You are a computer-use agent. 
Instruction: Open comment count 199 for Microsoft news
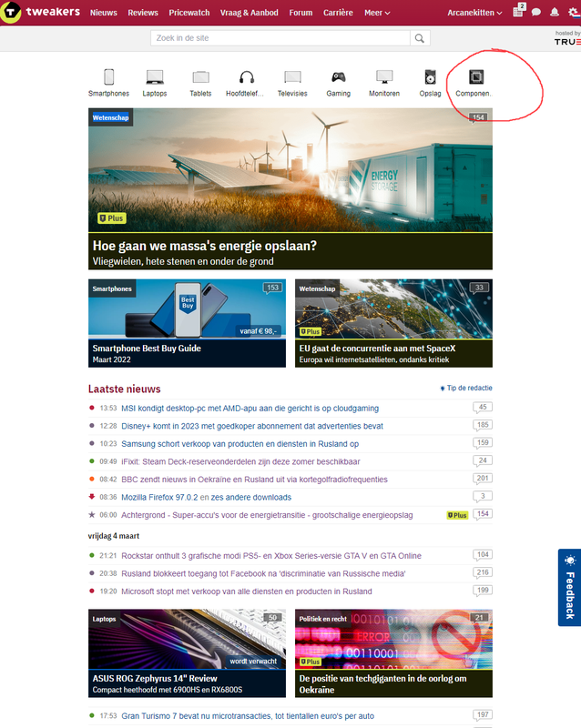pyautogui.click(x=483, y=590)
